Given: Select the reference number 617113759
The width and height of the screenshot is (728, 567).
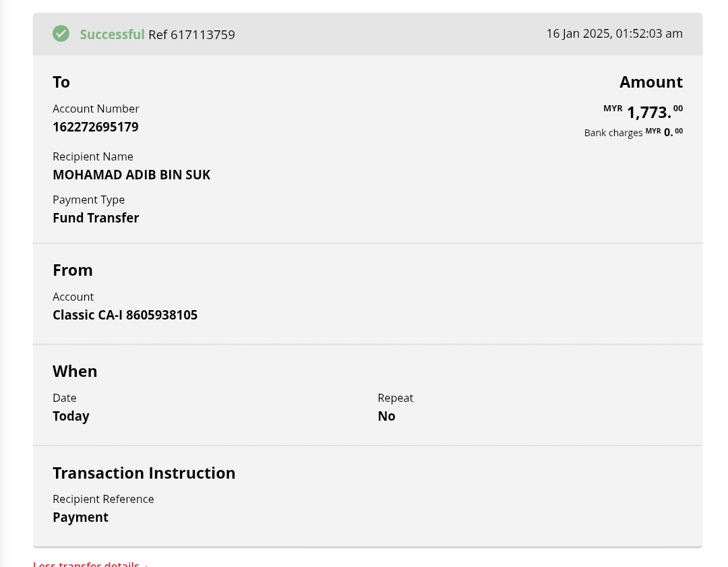Looking at the screenshot, I should pos(202,35).
